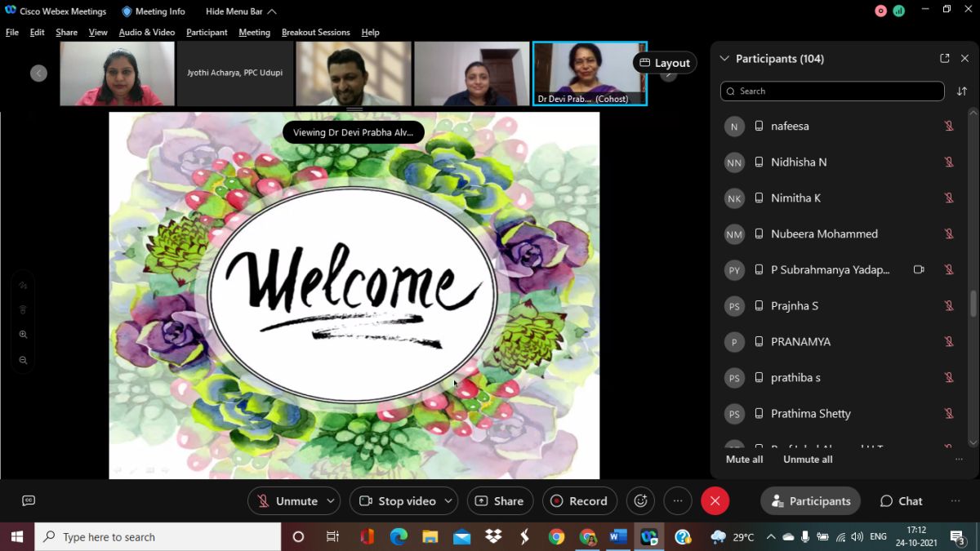The width and height of the screenshot is (980, 551).
Task: Open the Breakout Sessions menu
Action: [x=315, y=33]
